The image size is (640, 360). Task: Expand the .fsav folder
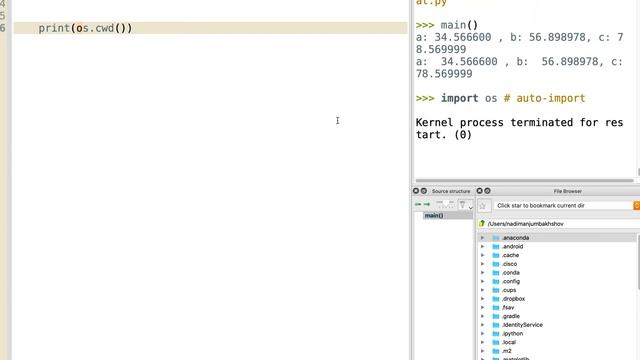pyautogui.click(x=482, y=307)
